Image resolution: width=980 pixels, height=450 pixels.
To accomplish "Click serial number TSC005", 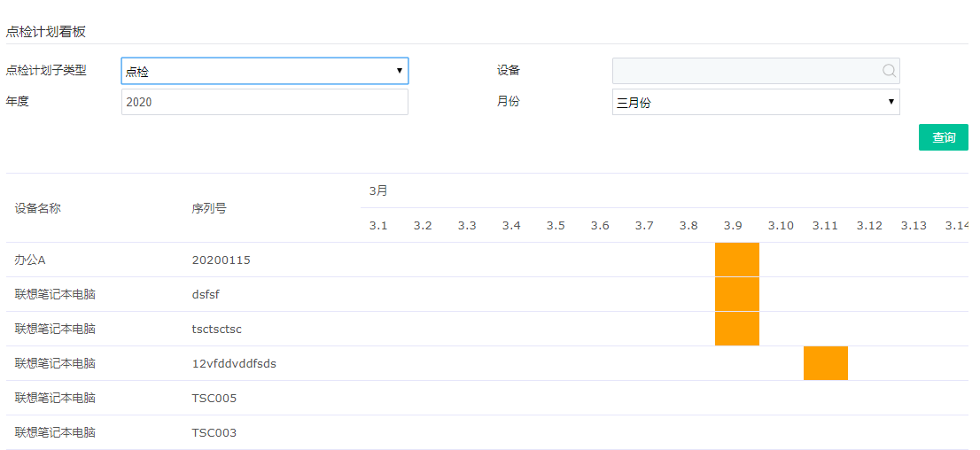I will coord(214,399).
